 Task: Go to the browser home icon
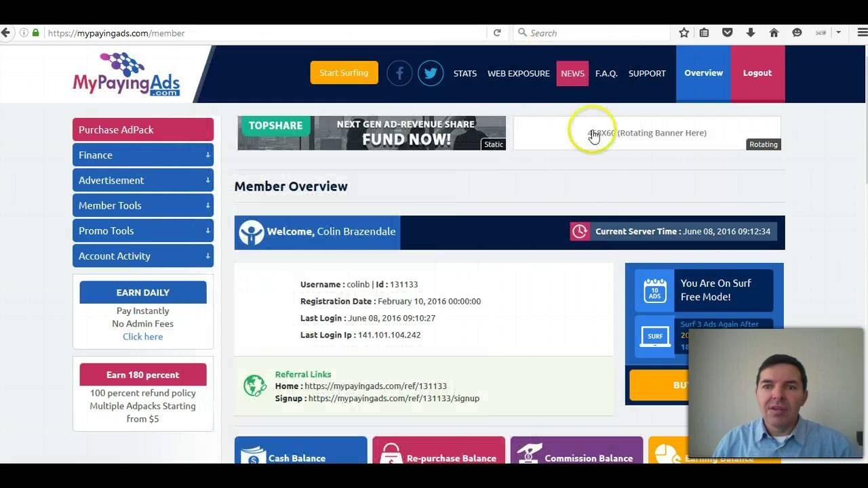tap(774, 33)
